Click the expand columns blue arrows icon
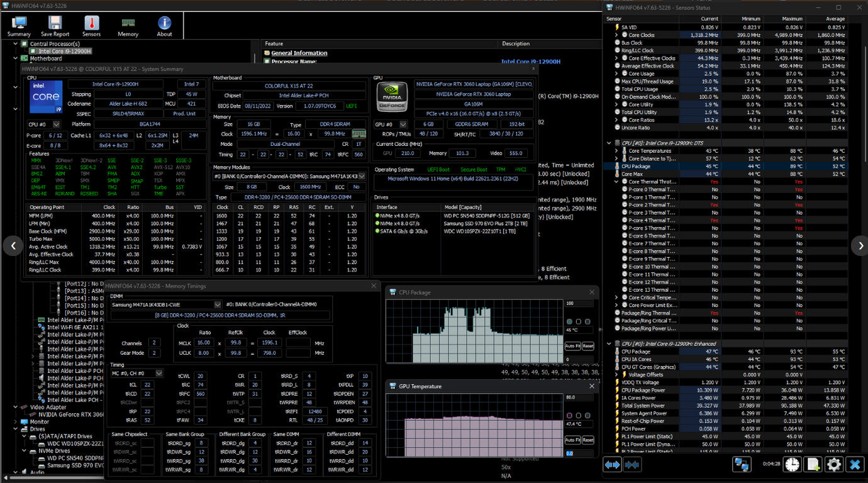Image resolution: width=868 pixels, height=483 pixels. point(612,465)
